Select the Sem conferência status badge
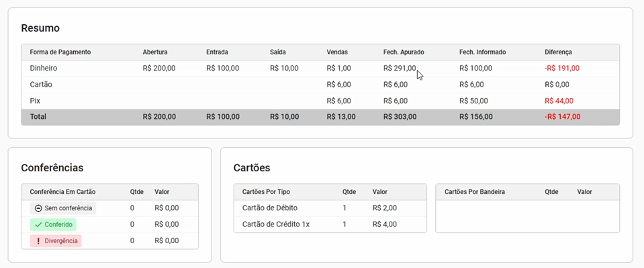The image size is (644, 268). tap(63, 208)
